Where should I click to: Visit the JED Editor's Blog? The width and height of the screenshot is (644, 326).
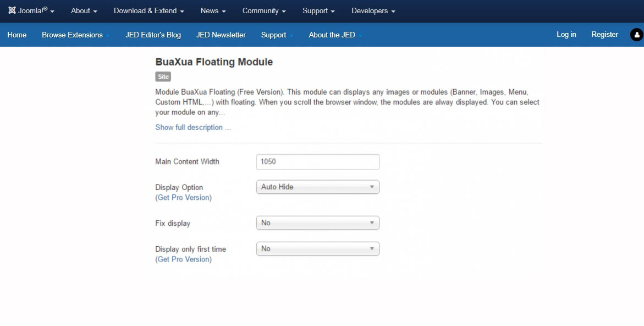tap(153, 35)
